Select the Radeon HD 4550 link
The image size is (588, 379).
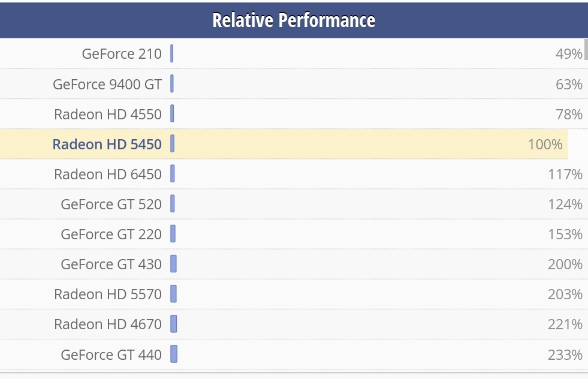point(108,114)
